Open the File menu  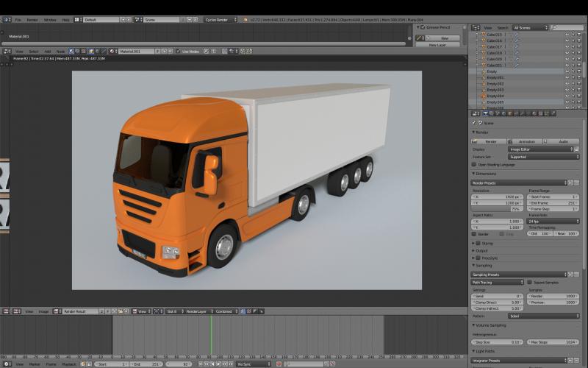coord(18,20)
